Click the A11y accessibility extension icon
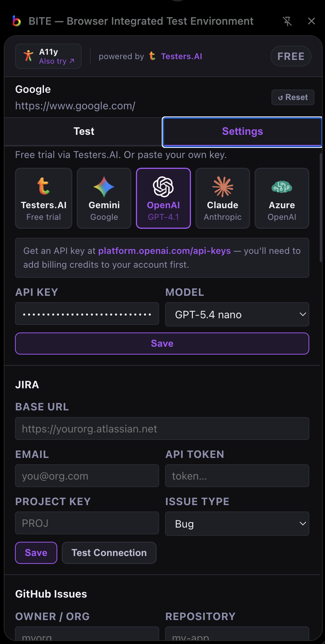 tap(28, 55)
